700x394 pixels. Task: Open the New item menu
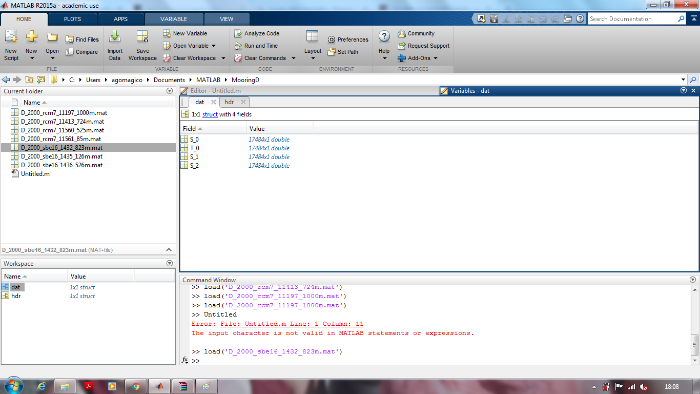coord(31,45)
